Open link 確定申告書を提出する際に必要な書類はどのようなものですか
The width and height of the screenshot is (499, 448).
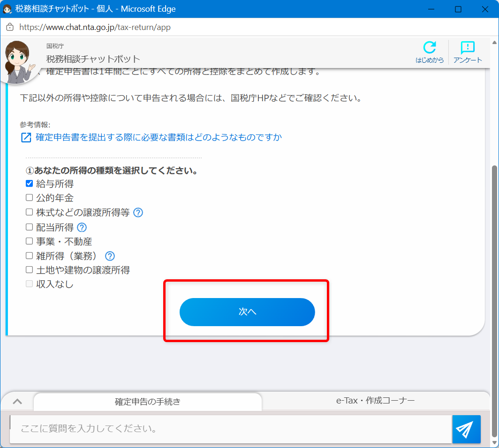(159, 137)
